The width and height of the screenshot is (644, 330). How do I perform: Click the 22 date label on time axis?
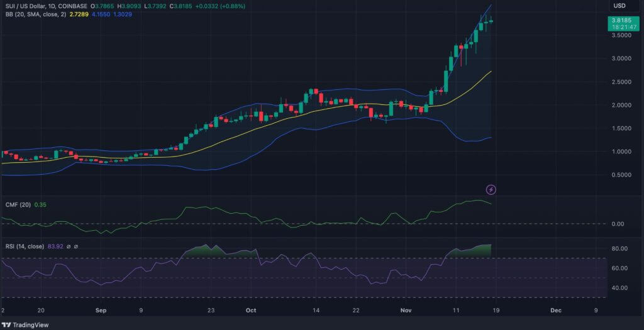pos(356,311)
